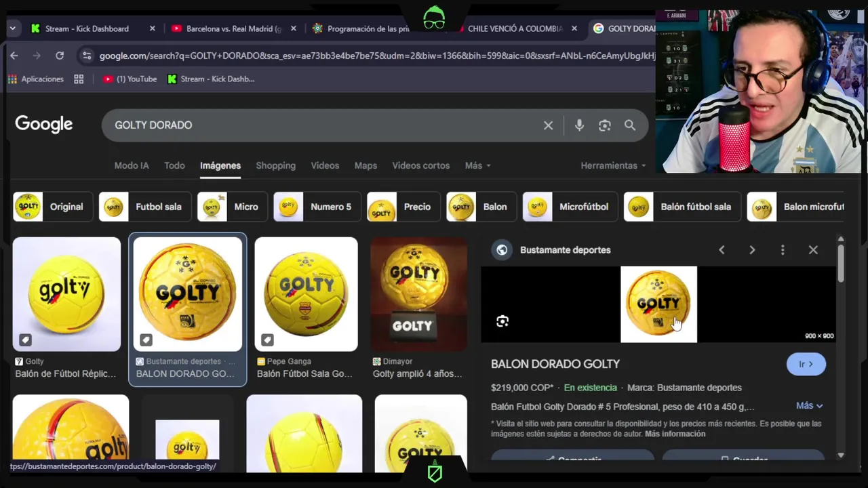Start voice search with the microphone icon
868x488 pixels.
point(579,125)
